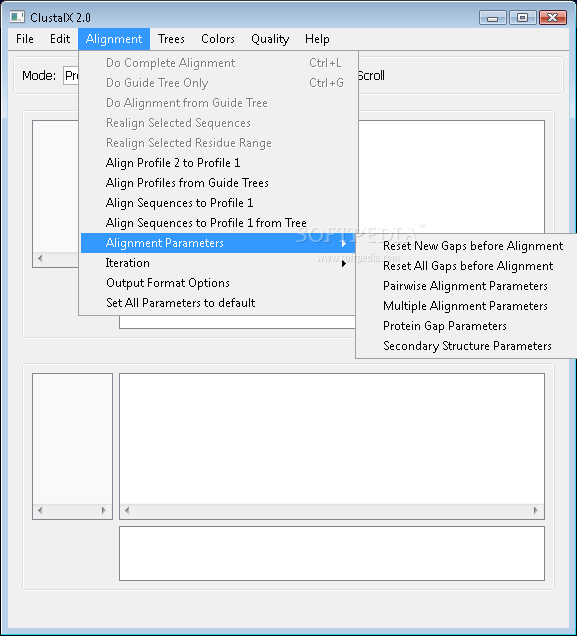577x636 pixels.
Task: Maximize the ClustalX window
Action: 522,18
